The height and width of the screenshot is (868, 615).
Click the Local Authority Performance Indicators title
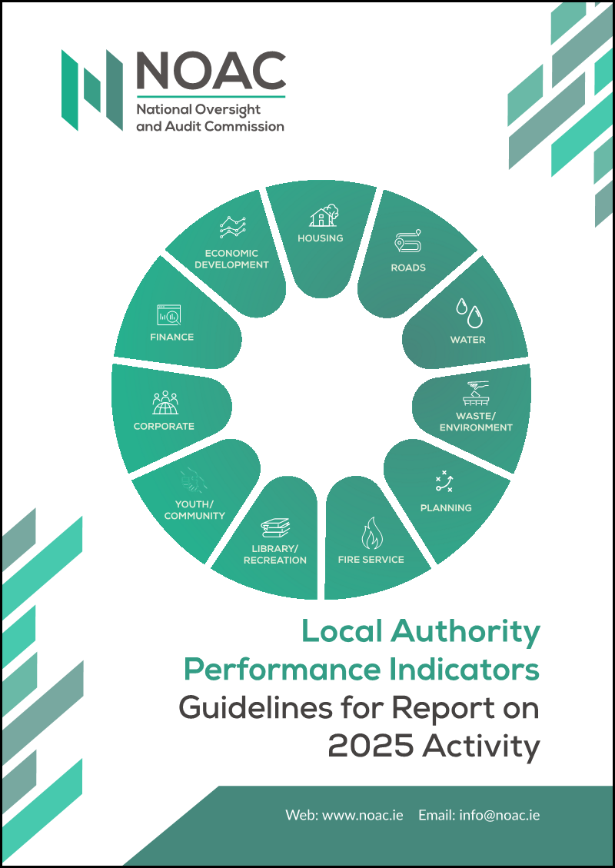pos(361,650)
